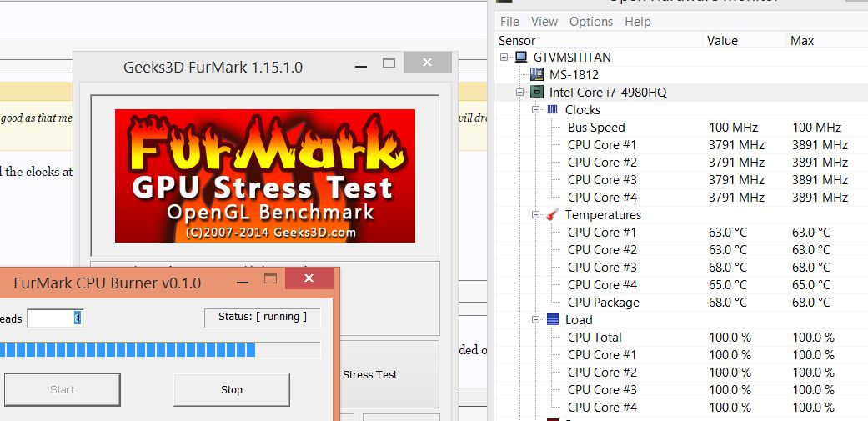This screenshot has height=421, width=868.
Task: Click the Max column header
Action: 826,40
